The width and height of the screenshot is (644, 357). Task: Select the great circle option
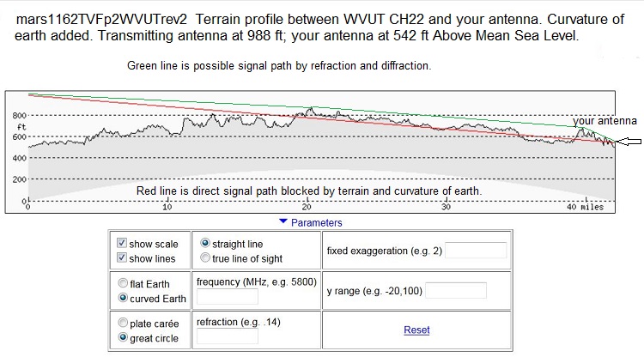[123, 337]
